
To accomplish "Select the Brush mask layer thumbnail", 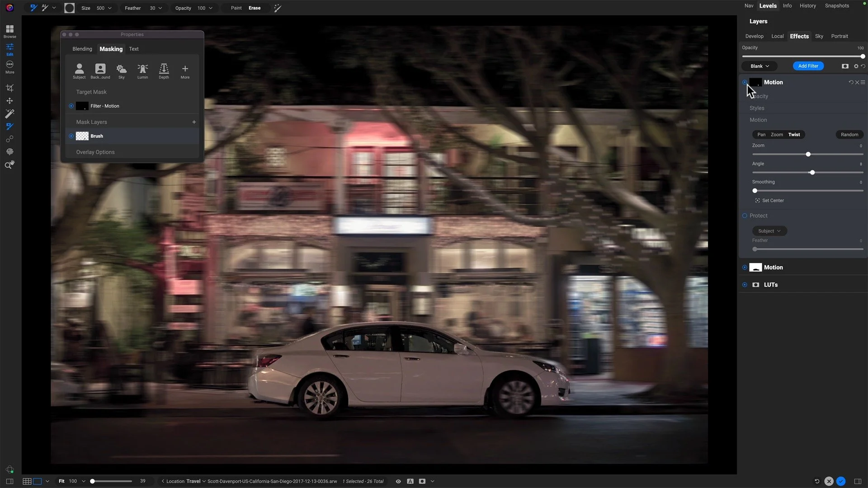I will tap(82, 136).
